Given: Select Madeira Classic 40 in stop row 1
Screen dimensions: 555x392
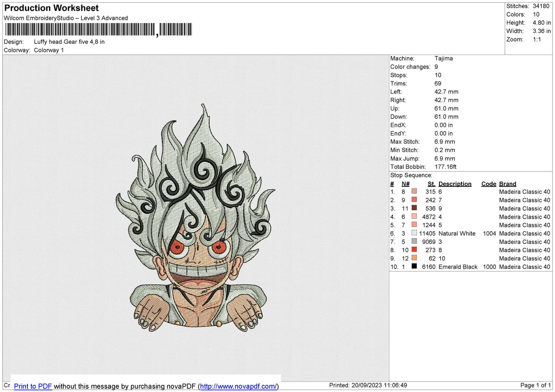Looking at the screenshot, I should pos(524,192).
